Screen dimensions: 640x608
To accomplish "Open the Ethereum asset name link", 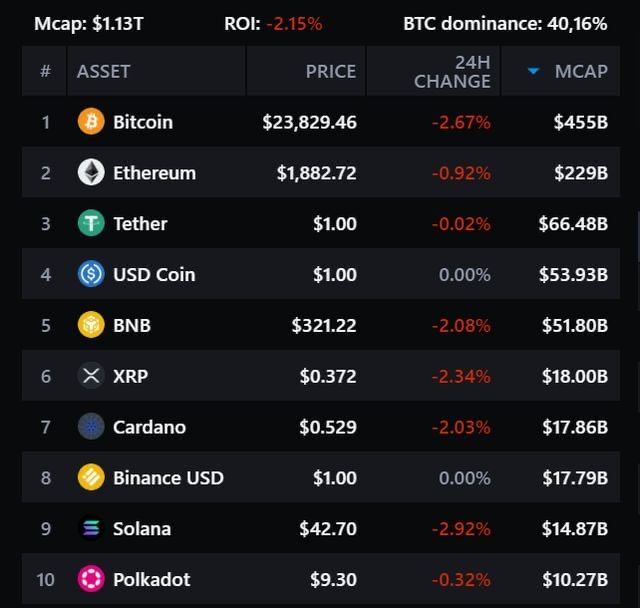I will tap(154, 173).
